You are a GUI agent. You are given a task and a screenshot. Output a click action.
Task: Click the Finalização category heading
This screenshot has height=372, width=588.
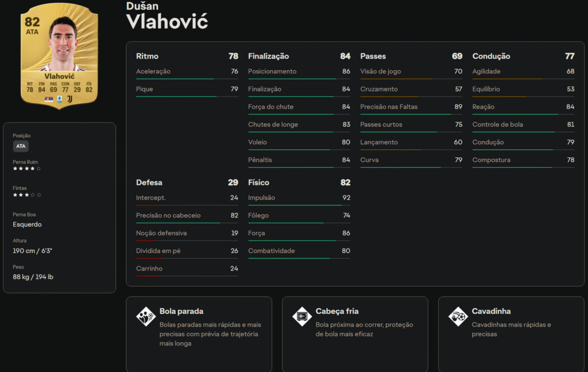(x=268, y=56)
